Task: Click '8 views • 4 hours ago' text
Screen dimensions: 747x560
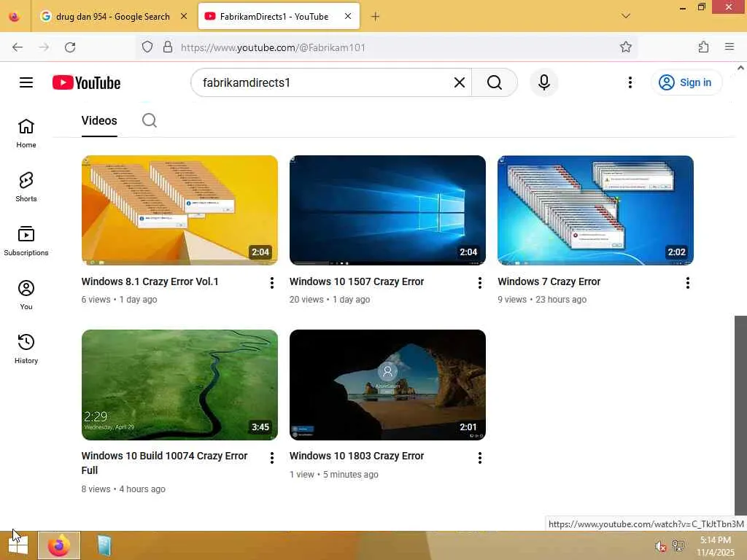Action: point(123,489)
